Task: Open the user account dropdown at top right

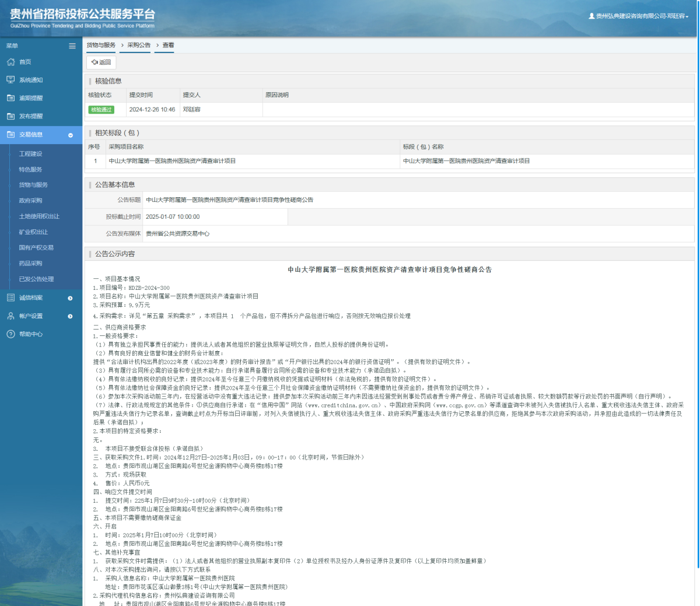Action: (x=639, y=16)
